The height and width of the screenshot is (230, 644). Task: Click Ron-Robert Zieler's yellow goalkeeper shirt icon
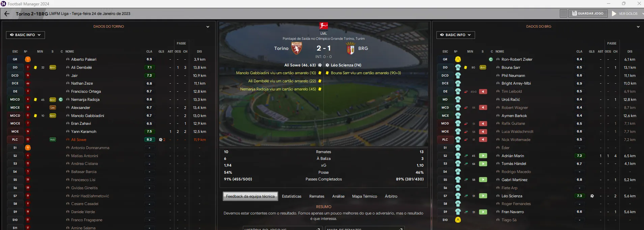pyautogui.click(x=458, y=59)
